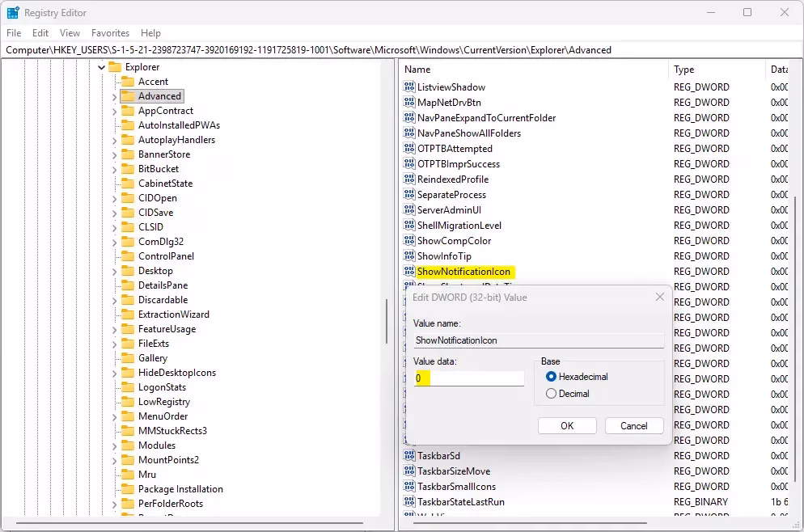Screen dimensions: 804x532
Task: Select the Hexadecimal base radio button
Action: pos(551,377)
